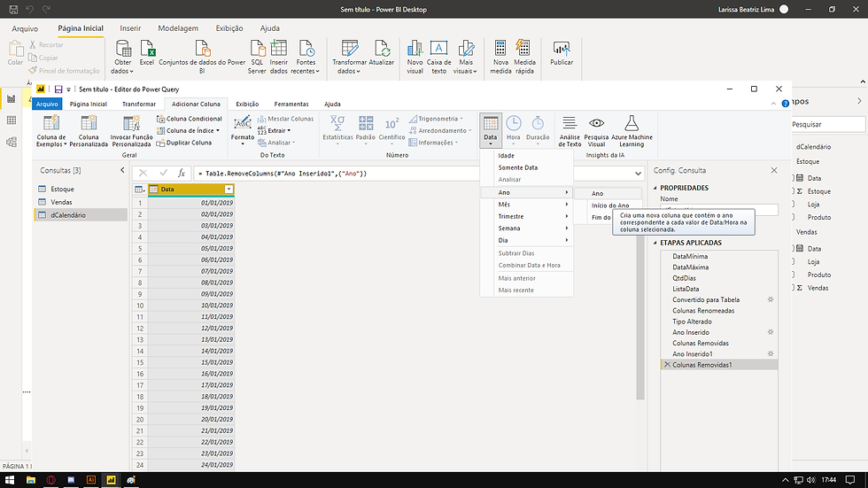Expand Trimestre submenu

526,216
